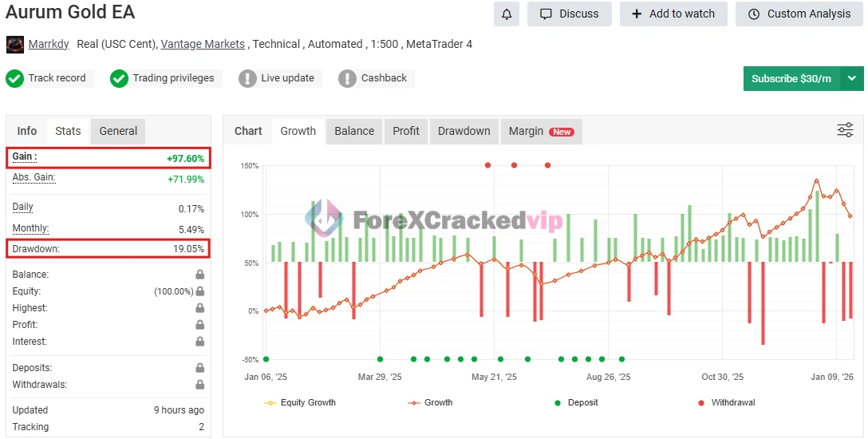Toggle Growth legend series
Screen dimensions: 868x439
[430, 402]
